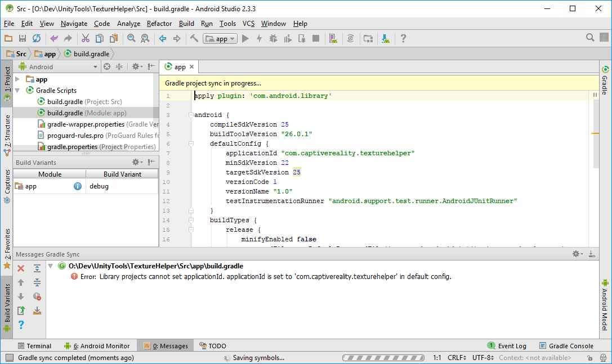
Task: Open the VCS menu
Action: [249, 24]
